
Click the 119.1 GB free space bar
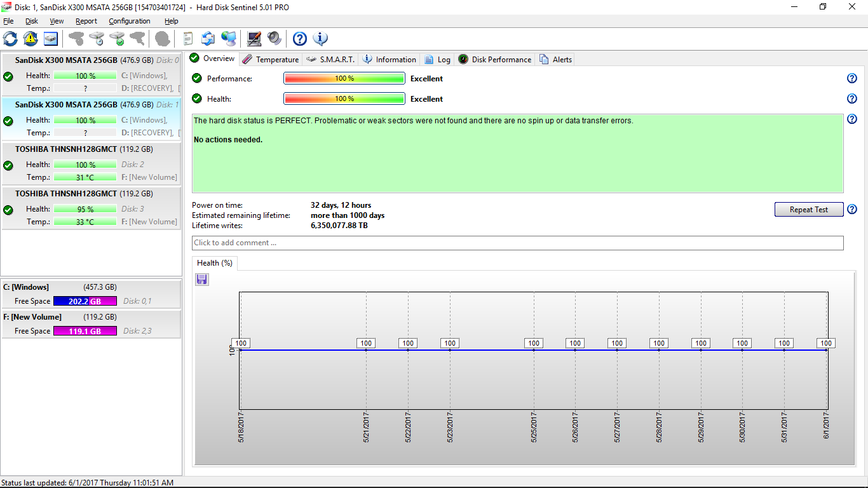[85, 331]
